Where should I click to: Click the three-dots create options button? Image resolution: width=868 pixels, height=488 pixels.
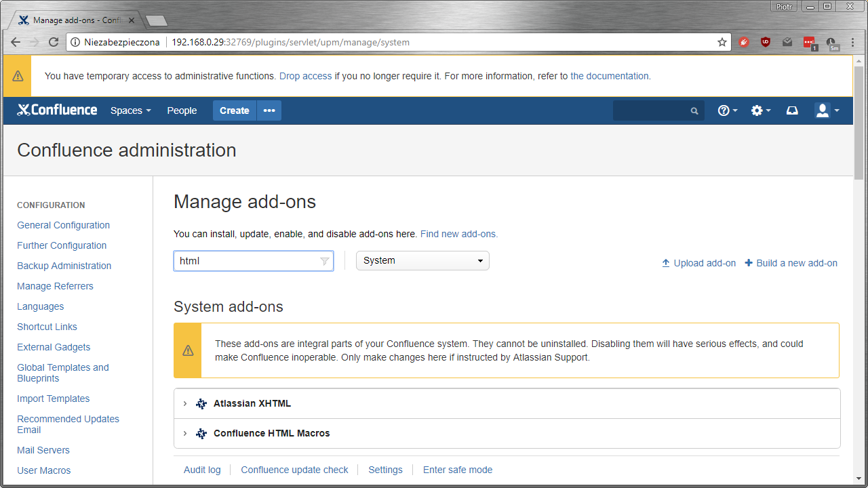[269, 110]
